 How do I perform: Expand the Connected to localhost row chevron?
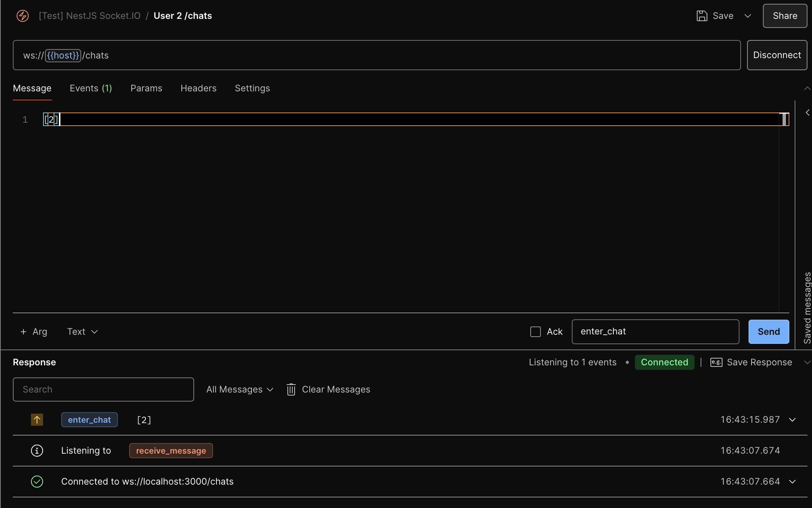(792, 482)
